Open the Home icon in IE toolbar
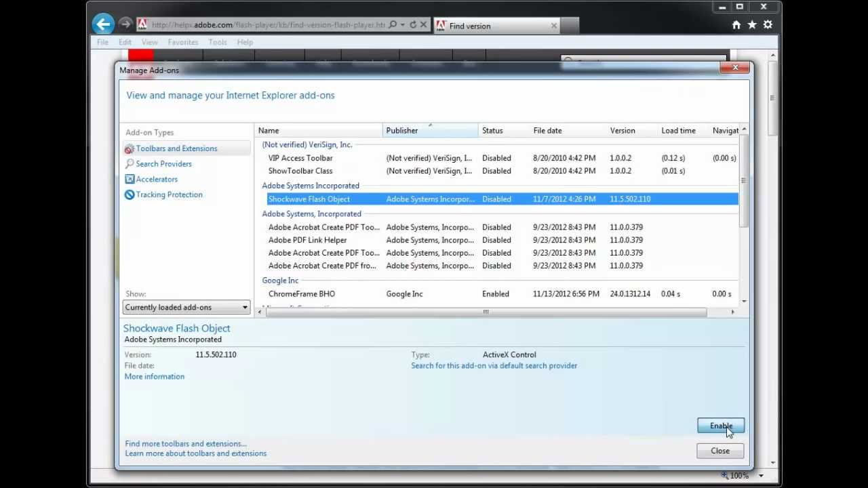The height and width of the screenshot is (488, 868). (736, 25)
